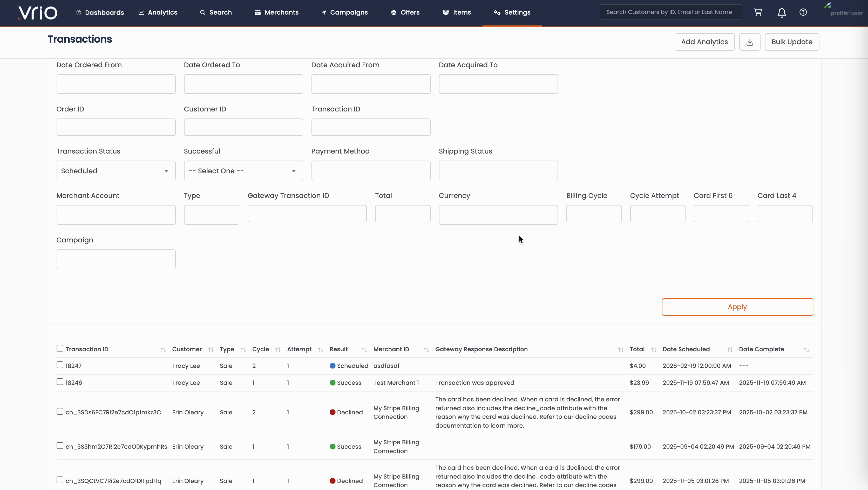
Task: Sort by Transaction ID column arrows
Action: 163,349
